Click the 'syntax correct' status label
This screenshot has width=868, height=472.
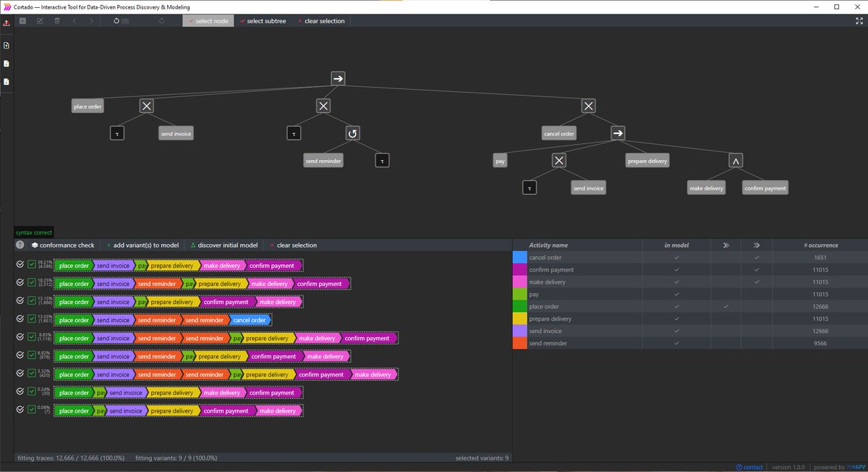point(34,233)
